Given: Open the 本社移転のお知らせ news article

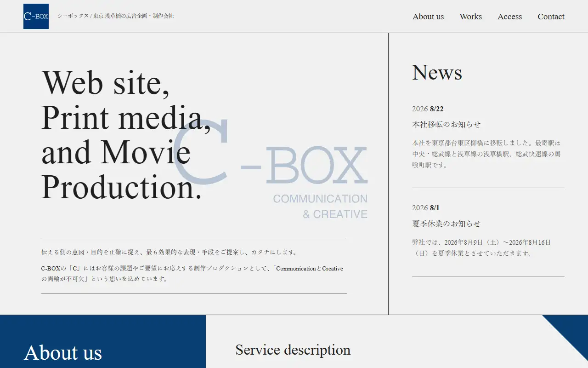Looking at the screenshot, I should point(446,125).
